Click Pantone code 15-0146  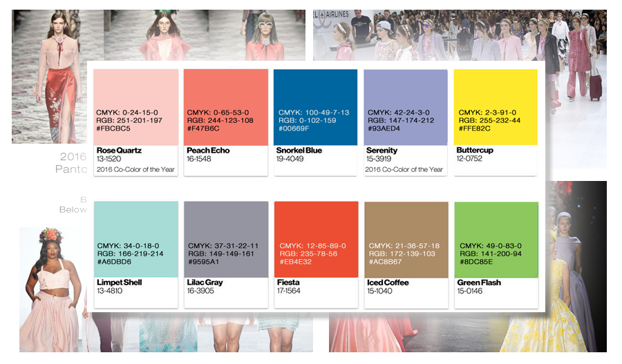click(x=470, y=291)
